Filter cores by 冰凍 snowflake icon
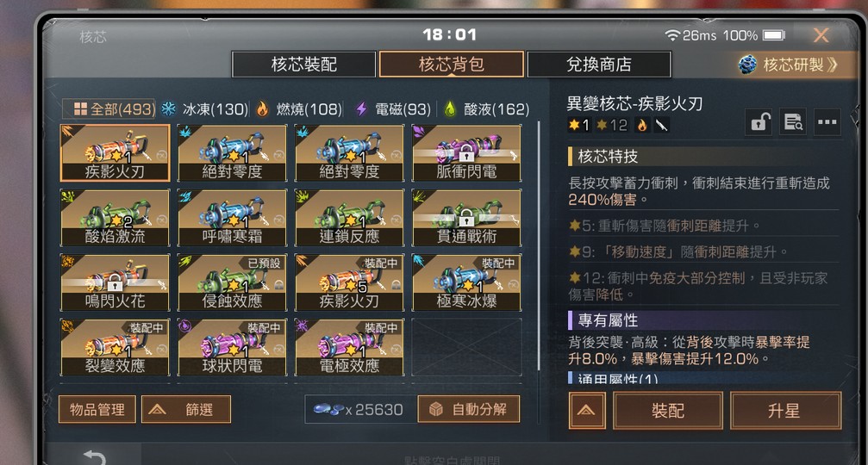 pos(168,108)
